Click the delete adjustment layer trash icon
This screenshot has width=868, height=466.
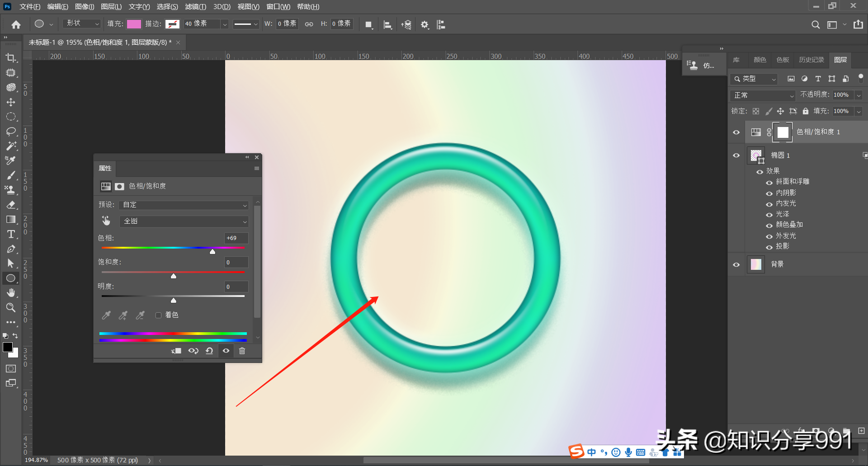pyautogui.click(x=242, y=351)
